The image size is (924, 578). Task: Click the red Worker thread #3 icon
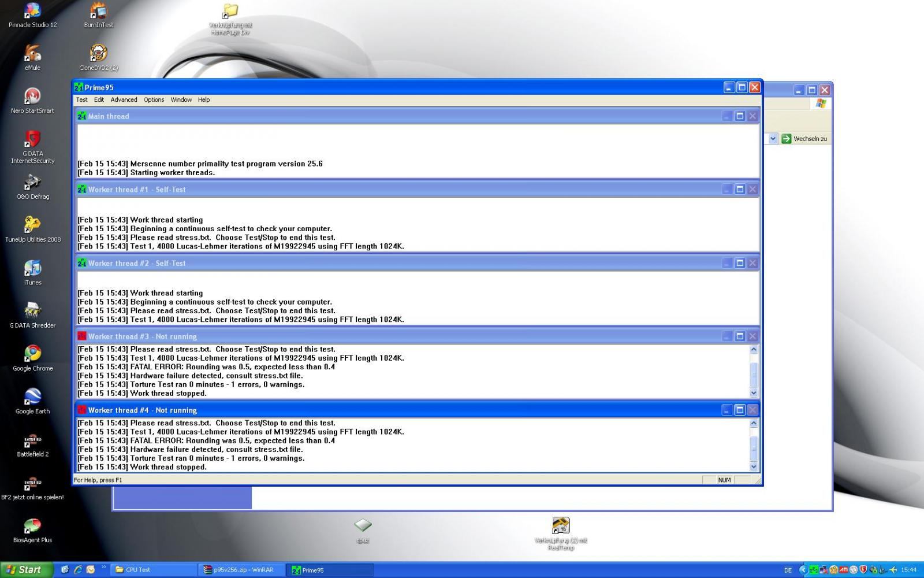(x=82, y=336)
